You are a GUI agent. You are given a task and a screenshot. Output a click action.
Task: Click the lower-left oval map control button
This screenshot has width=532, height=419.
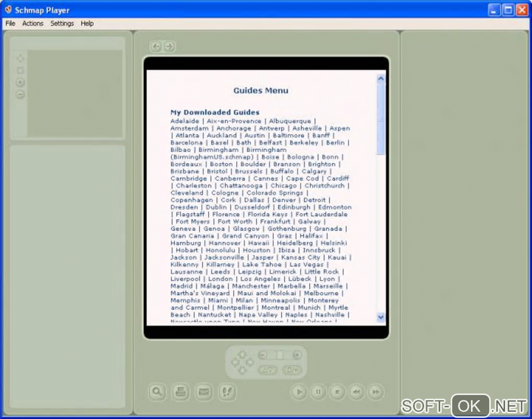(268, 370)
